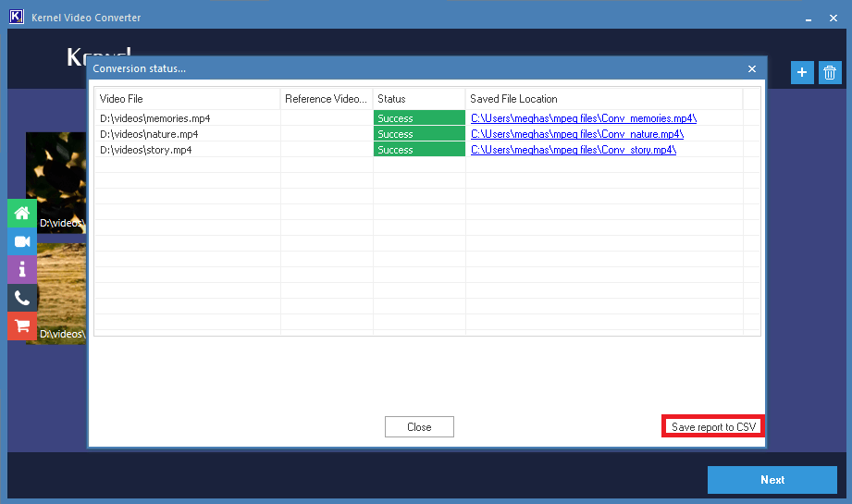Click the Video File column header
The image size is (852, 504).
pos(188,99)
